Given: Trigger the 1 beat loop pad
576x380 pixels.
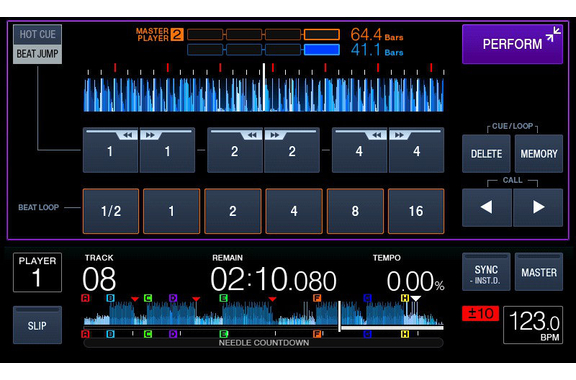Looking at the screenshot, I should (172, 211).
